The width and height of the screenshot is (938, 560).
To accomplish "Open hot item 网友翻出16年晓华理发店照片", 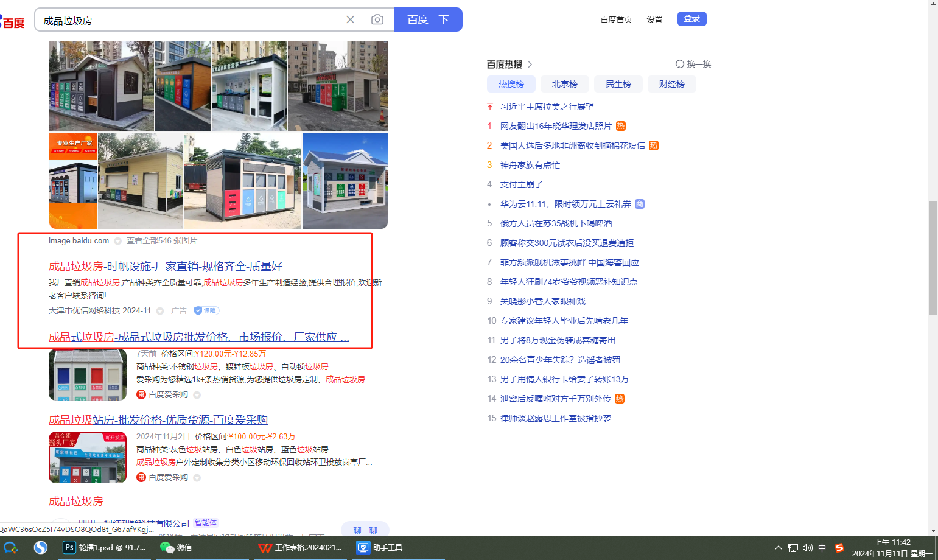I will pos(556,126).
